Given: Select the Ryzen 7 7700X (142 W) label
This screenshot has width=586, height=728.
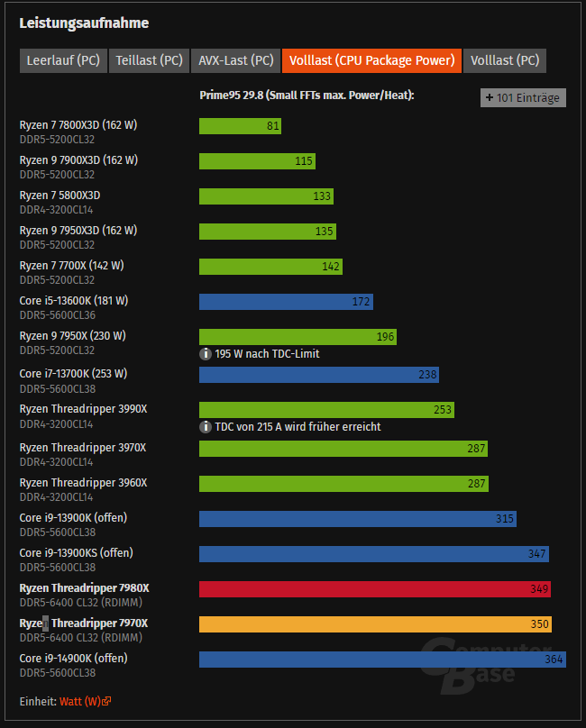Looking at the screenshot, I should tap(71, 266).
